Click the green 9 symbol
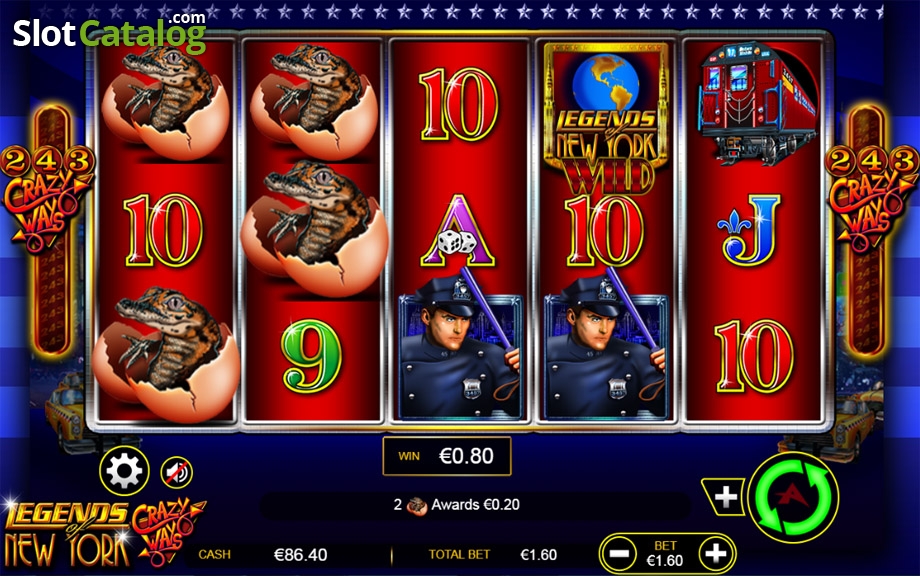This screenshot has height=576, width=920. pos(311,357)
